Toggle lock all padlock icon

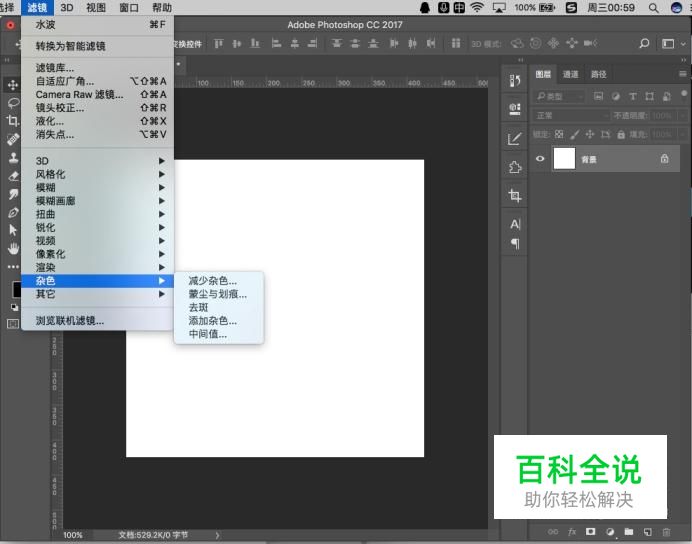(621, 134)
